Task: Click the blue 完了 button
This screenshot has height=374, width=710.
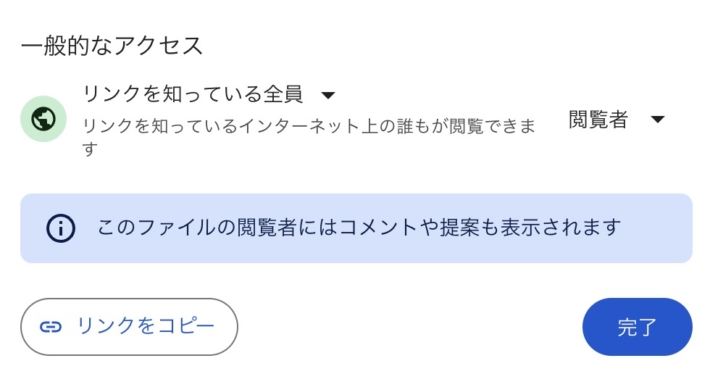Action: point(637,326)
